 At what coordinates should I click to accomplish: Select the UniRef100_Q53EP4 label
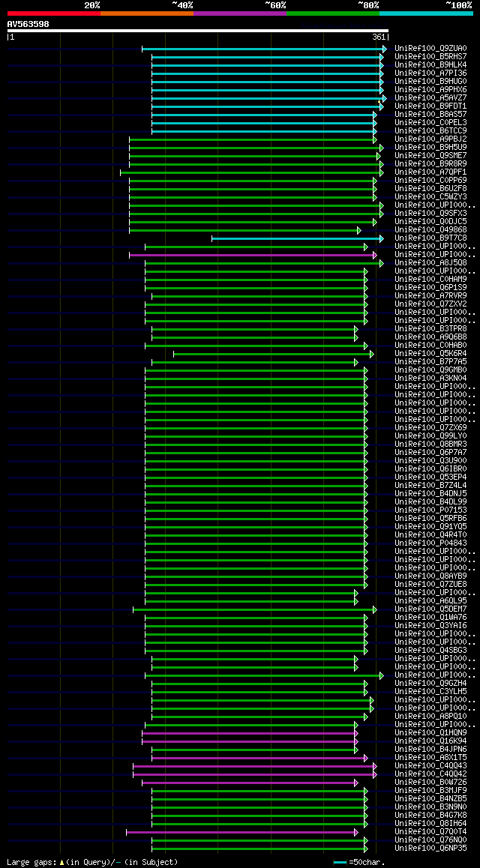tap(430, 477)
